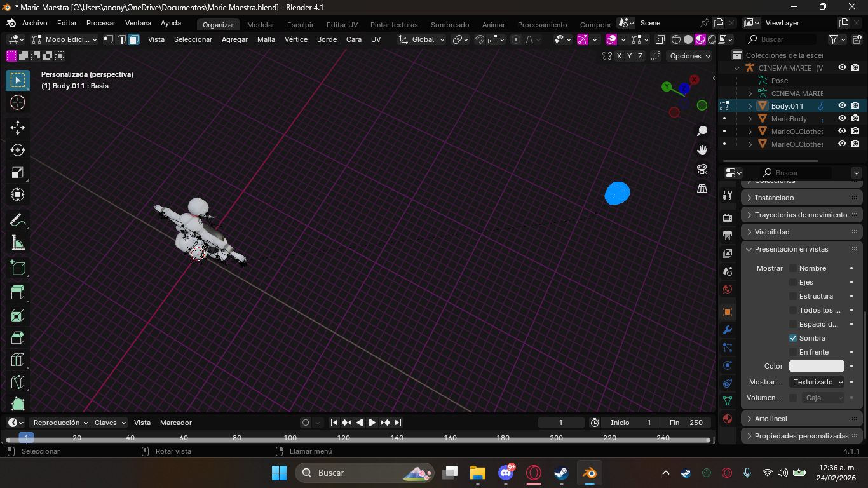The image size is (868, 488).
Task: Choose the Add Cube tool
Action: [18, 268]
